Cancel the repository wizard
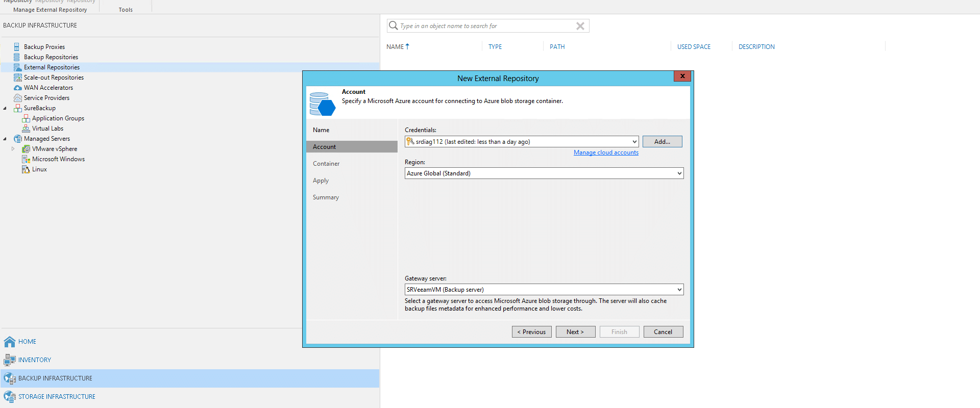Image resolution: width=980 pixels, height=408 pixels. [x=663, y=332]
